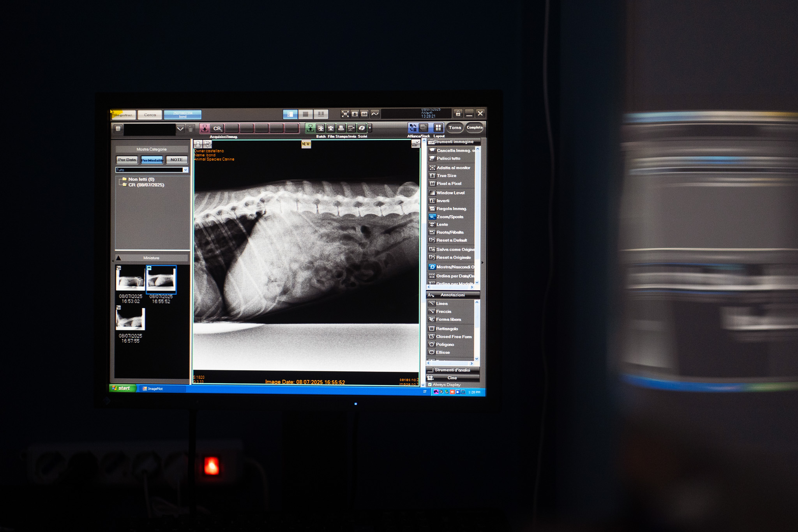Open the NOTE tab

(177, 160)
